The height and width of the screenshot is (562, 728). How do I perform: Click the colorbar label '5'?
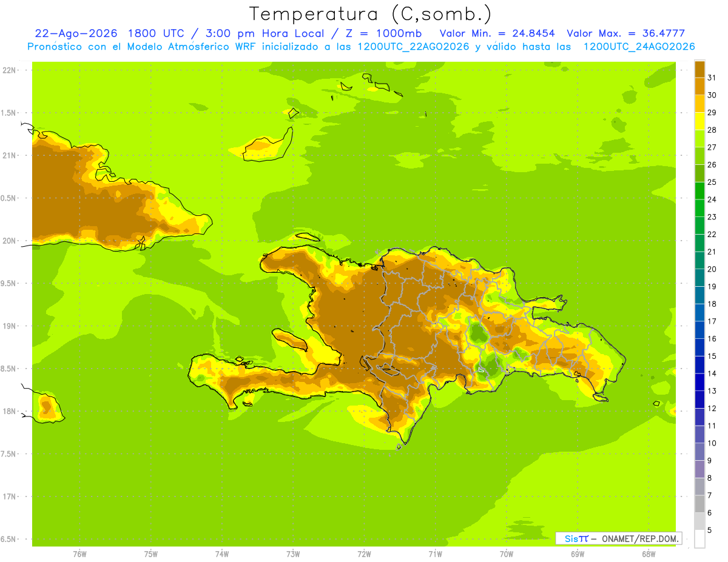click(710, 530)
